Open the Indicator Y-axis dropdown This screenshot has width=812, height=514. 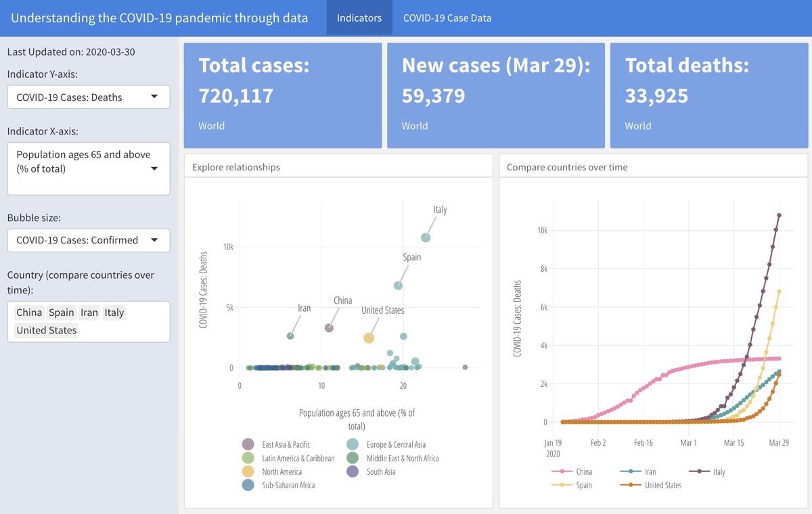89,97
